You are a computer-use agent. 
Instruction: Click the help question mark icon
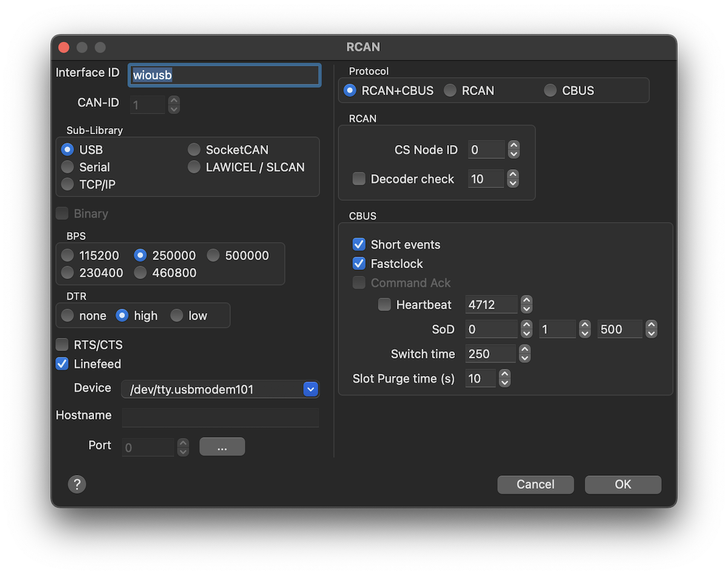point(76,484)
